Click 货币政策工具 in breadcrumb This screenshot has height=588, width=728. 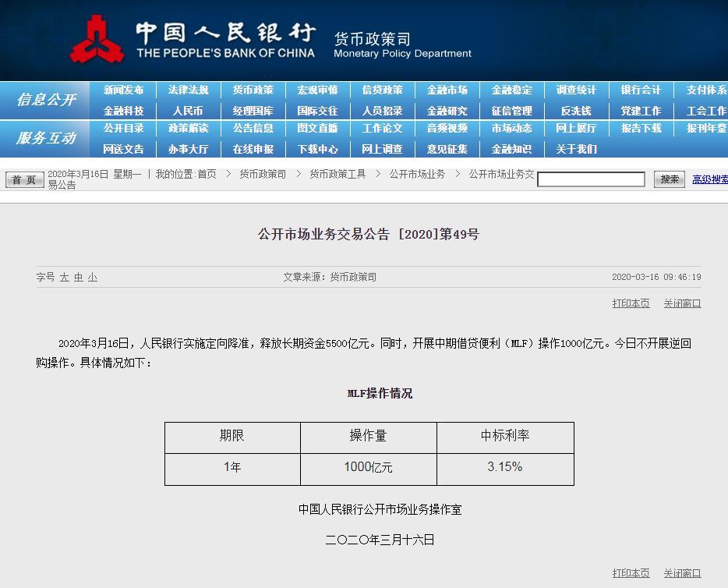pyautogui.click(x=337, y=174)
